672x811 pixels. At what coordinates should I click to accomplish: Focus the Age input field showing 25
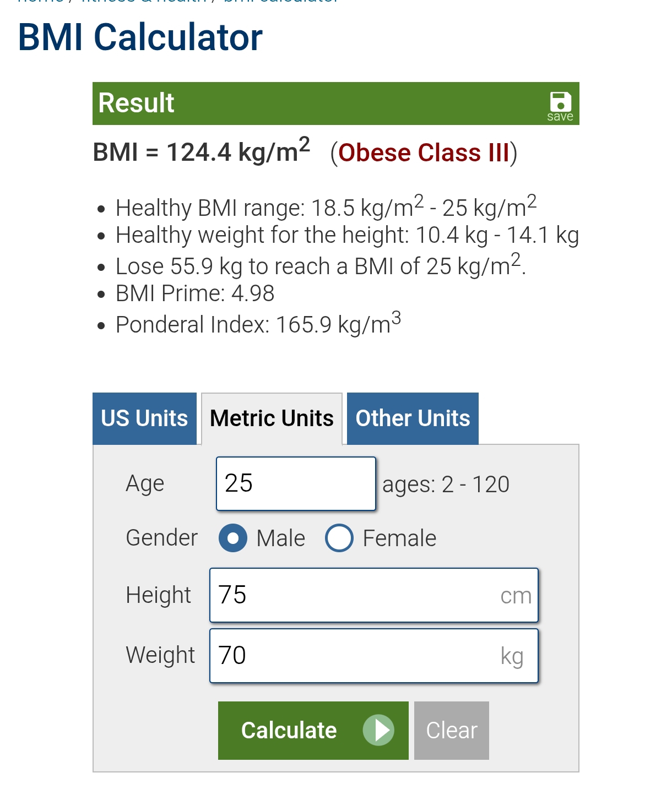(x=296, y=483)
